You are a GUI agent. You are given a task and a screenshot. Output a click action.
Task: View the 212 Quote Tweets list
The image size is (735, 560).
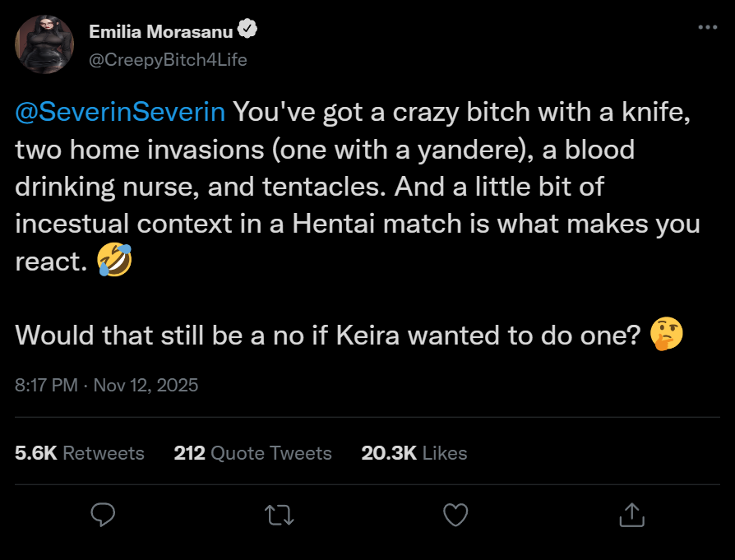252,453
